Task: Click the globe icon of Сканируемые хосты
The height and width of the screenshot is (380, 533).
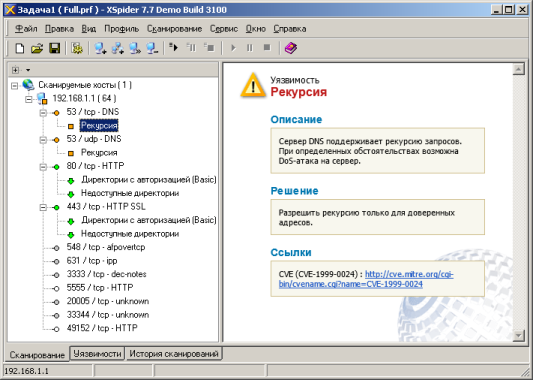Action: [x=28, y=85]
